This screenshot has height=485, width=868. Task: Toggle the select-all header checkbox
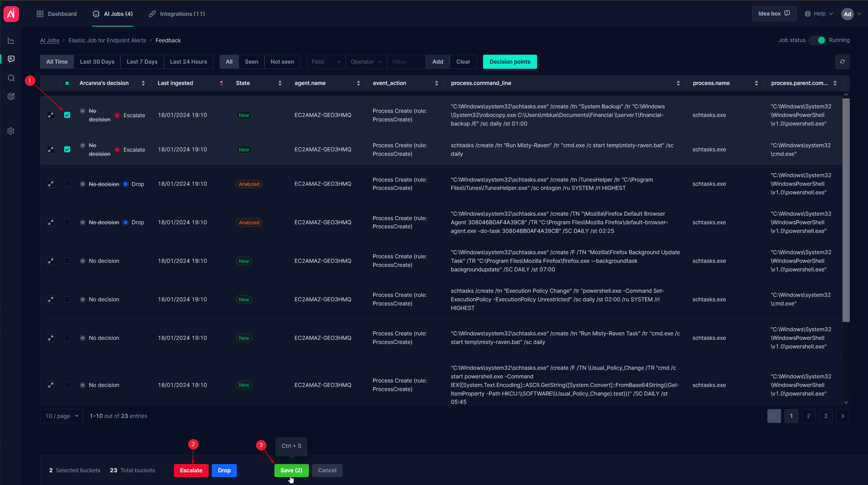(67, 83)
